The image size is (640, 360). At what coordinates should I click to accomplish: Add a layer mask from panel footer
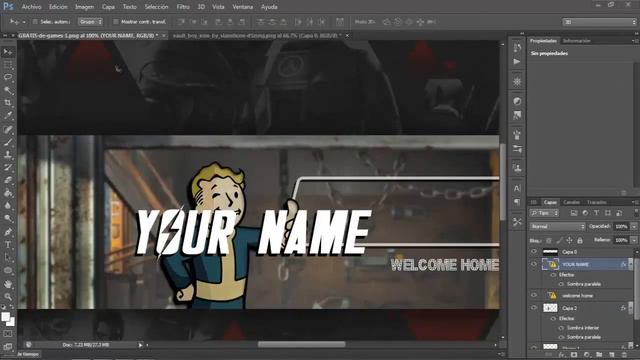(x=574, y=355)
